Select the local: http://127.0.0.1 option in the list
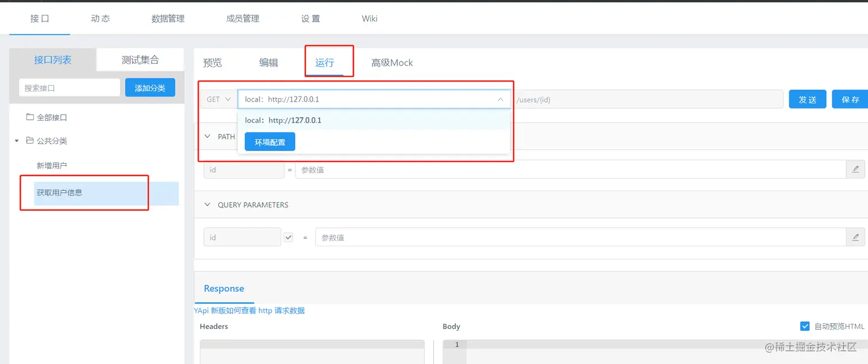 point(374,121)
